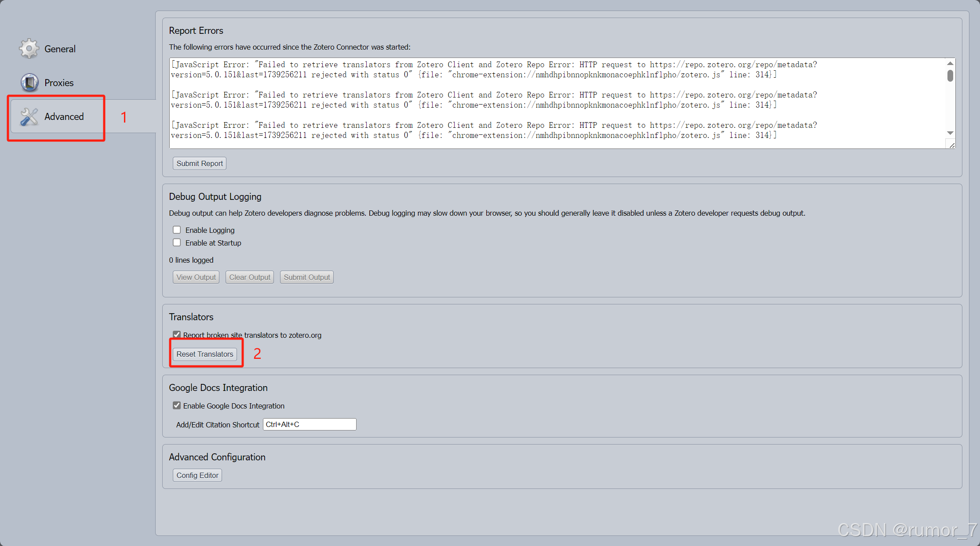Tick the Enable at Startup checkbox
The height and width of the screenshot is (546, 980).
(177, 242)
